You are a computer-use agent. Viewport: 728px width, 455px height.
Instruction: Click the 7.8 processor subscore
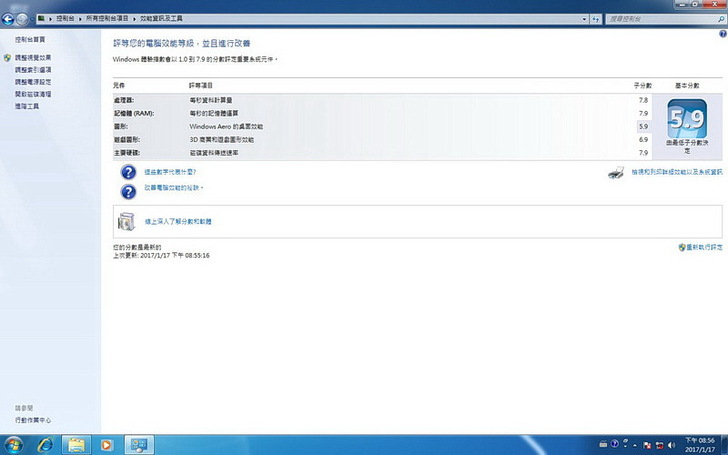click(x=643, y=100)
